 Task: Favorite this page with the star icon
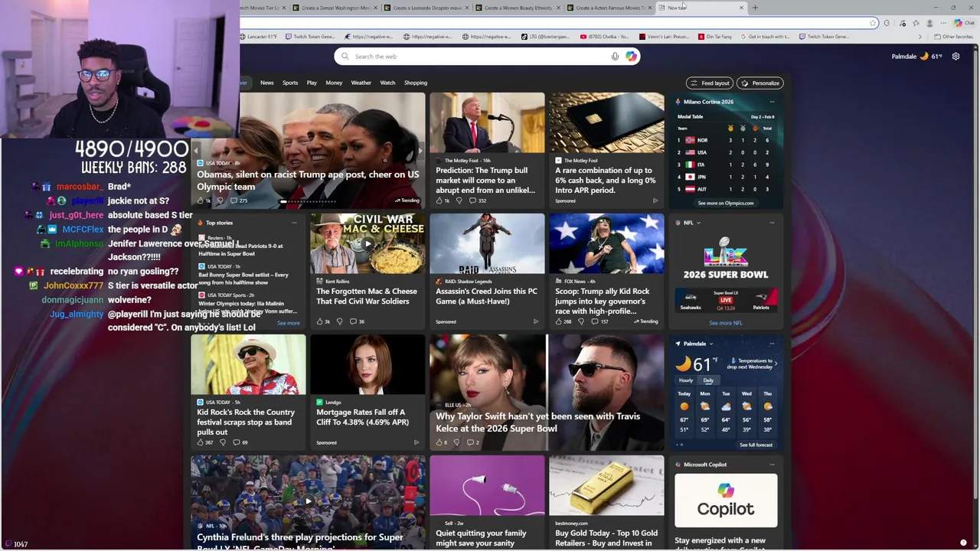[873, 23]
